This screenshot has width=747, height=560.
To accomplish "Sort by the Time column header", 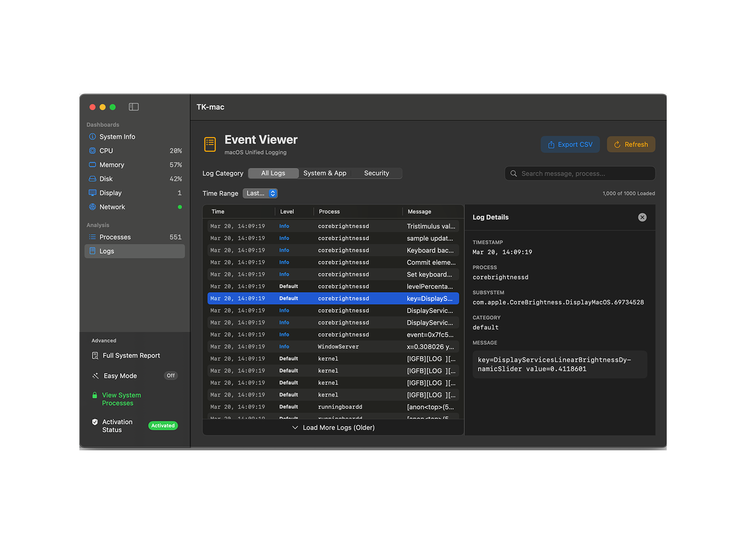I will point(218,212).
